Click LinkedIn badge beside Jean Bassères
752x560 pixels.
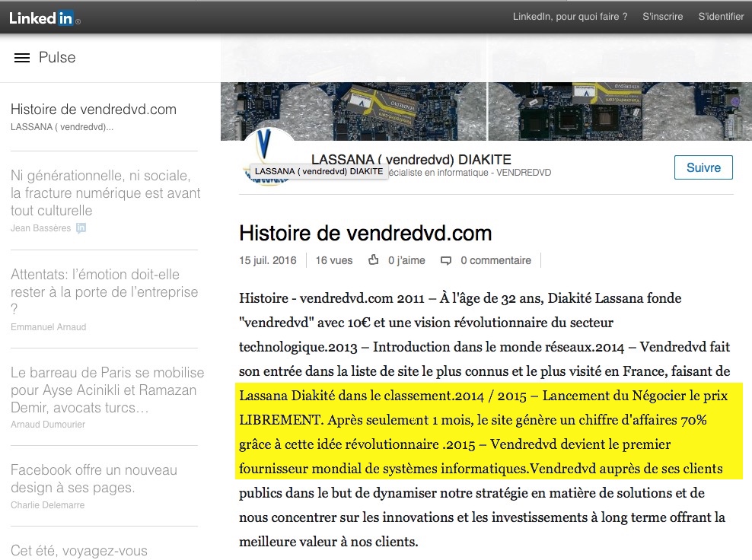81,228
